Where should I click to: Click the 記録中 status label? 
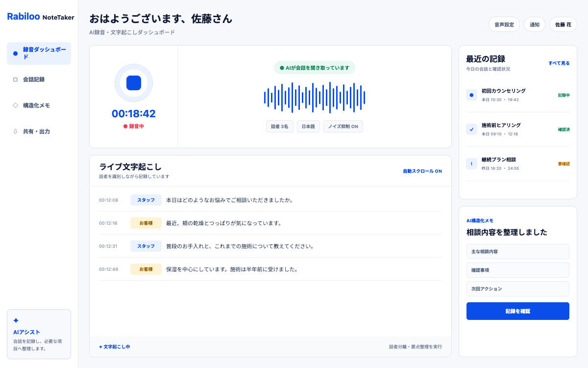point(564,95)
